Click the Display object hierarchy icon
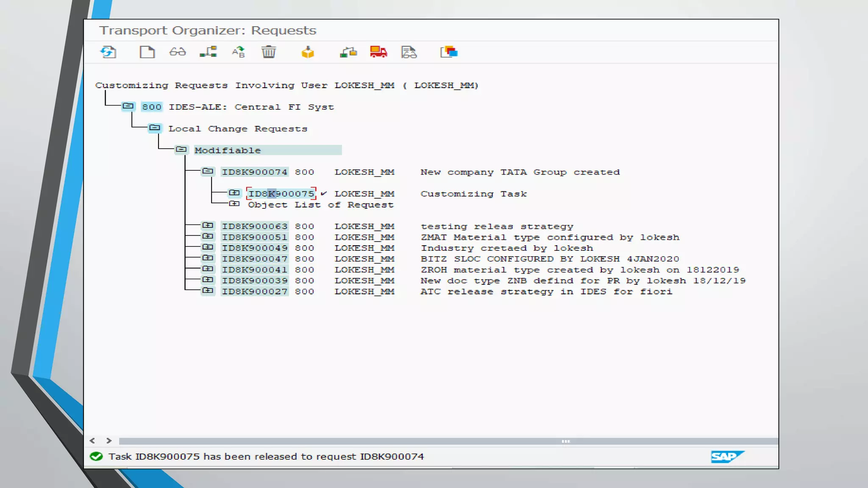This screenshot has width=868, height=488. (208, 52)
